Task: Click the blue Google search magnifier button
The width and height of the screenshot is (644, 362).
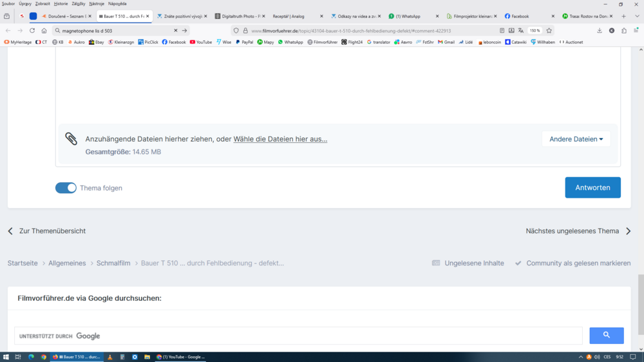Action: pos(606,335)
